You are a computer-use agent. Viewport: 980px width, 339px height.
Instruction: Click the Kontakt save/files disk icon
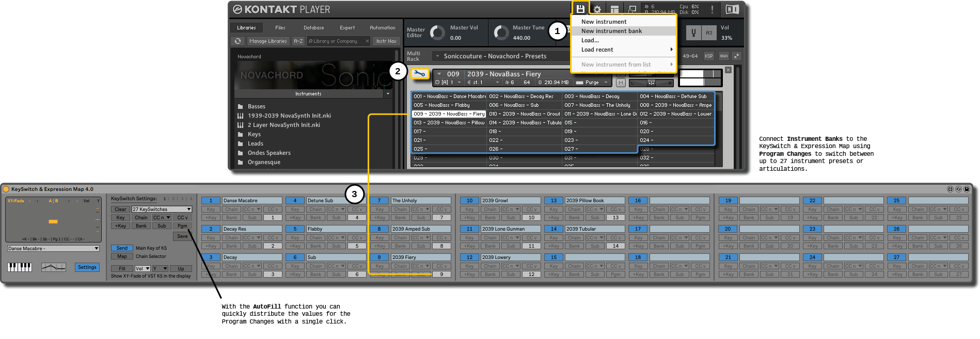(x=580, y=9)
